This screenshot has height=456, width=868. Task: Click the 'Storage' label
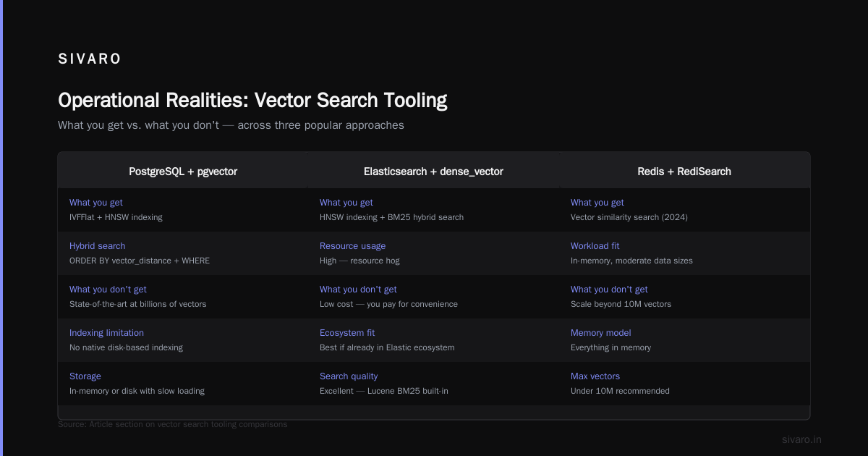[85, 376]
